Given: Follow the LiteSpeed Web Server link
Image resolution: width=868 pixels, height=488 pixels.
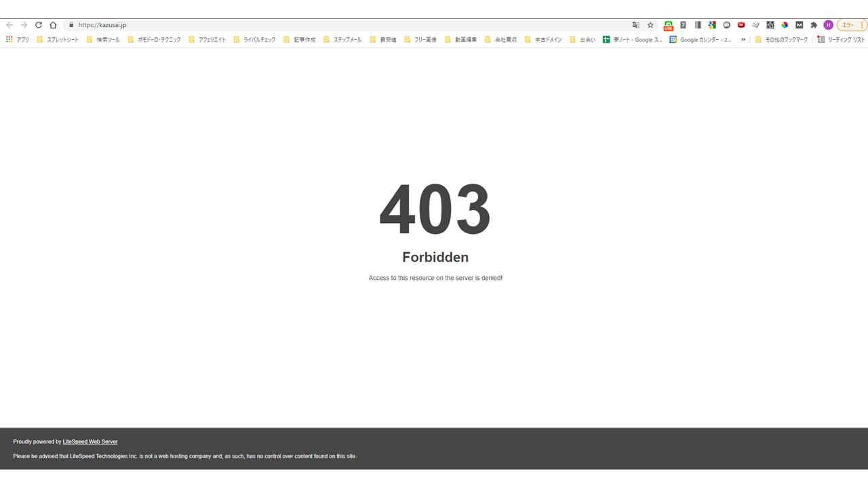Looking at the screenshot, I should coord(90,441).
